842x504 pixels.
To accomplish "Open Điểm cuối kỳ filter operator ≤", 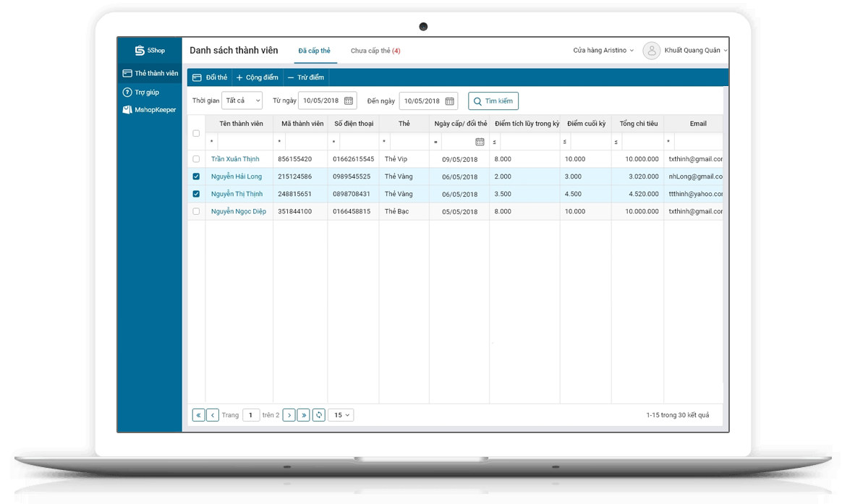I will 565,142.
